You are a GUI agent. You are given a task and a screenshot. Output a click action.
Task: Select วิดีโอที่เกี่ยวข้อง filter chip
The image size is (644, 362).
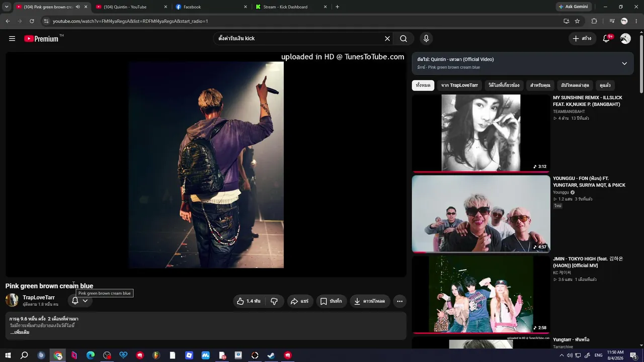coord(504,85)
